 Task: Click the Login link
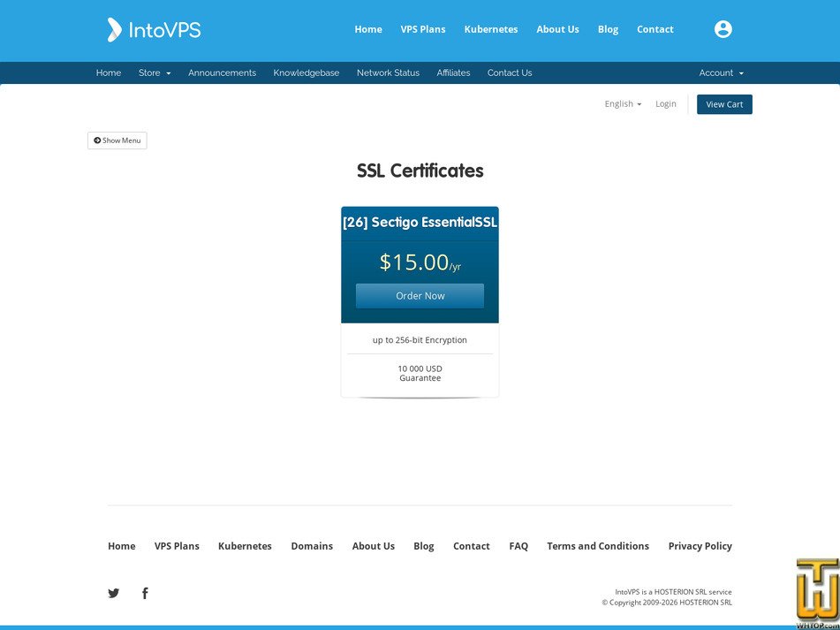[x=665, y=104]
